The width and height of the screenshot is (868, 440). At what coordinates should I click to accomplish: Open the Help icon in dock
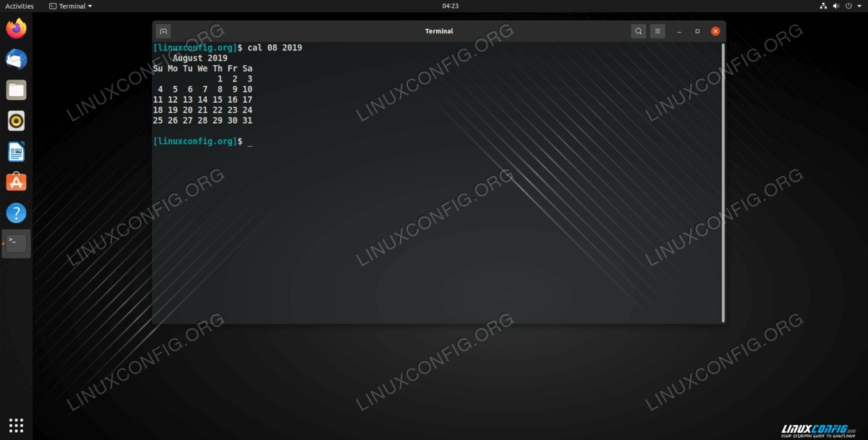pos(16,213)
